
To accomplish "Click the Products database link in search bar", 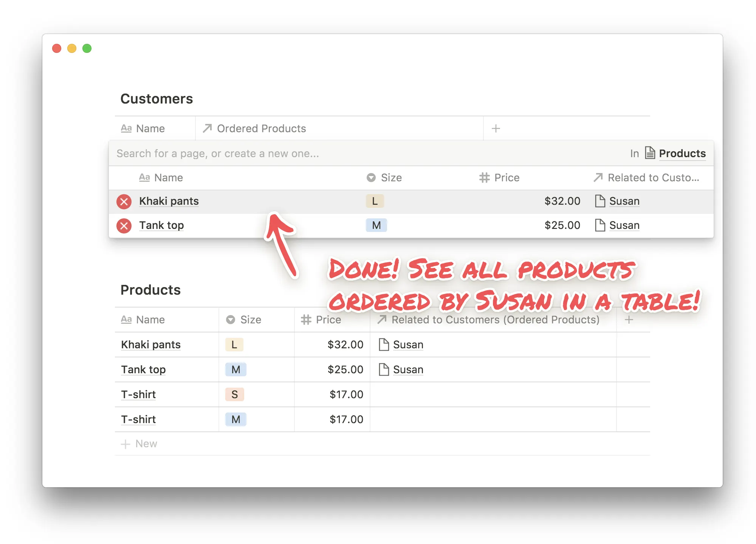I will (682, 153).
